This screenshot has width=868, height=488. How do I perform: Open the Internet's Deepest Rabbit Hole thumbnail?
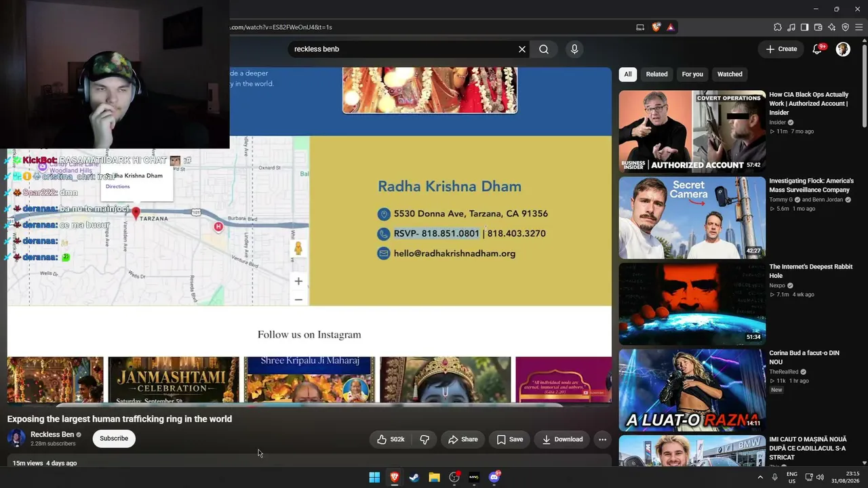coord(692,304)
